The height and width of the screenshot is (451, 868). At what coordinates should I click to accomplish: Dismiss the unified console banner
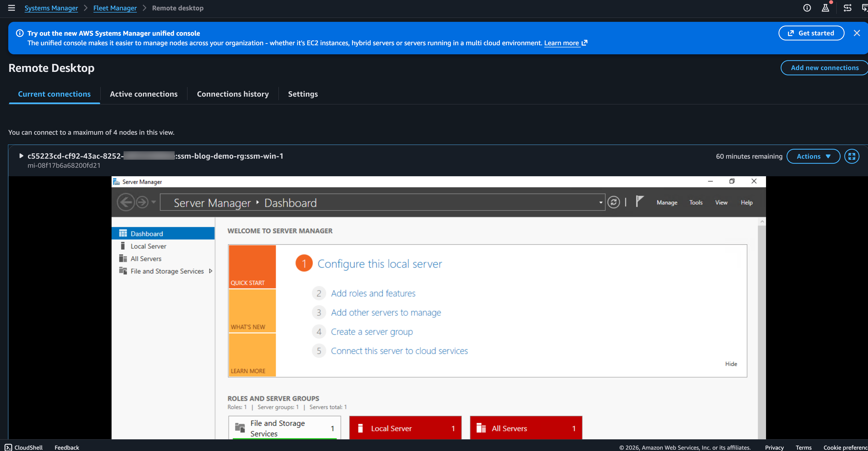857,33
